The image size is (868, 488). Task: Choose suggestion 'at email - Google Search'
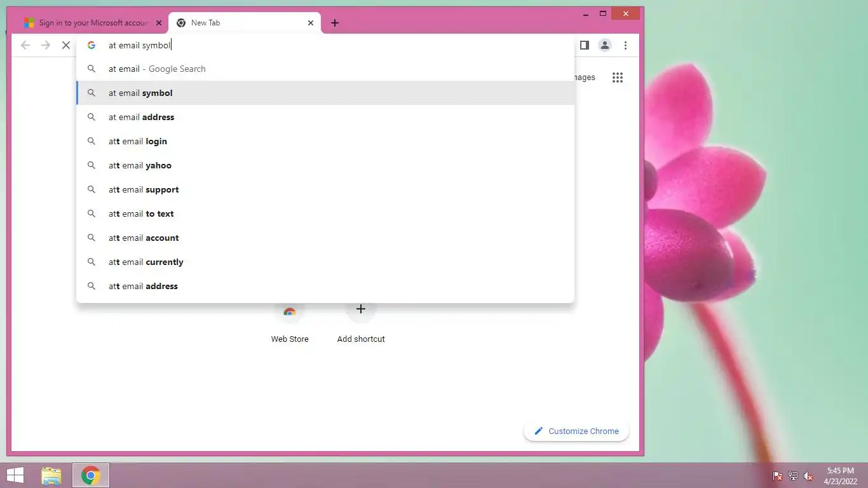click(325, 69)
